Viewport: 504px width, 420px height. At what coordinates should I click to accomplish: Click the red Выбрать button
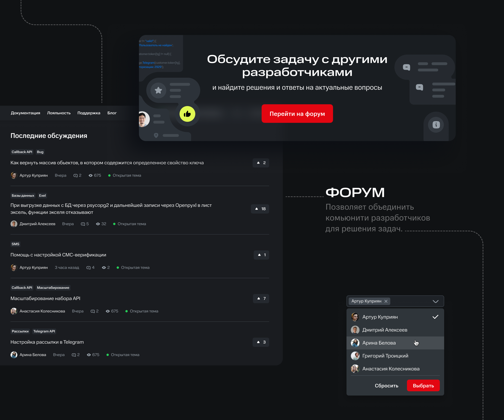click(x=423, y=386)
